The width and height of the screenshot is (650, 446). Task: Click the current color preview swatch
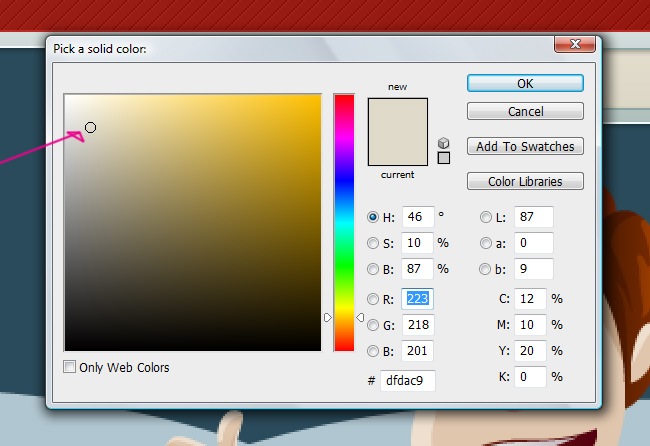tap(397, 149)
